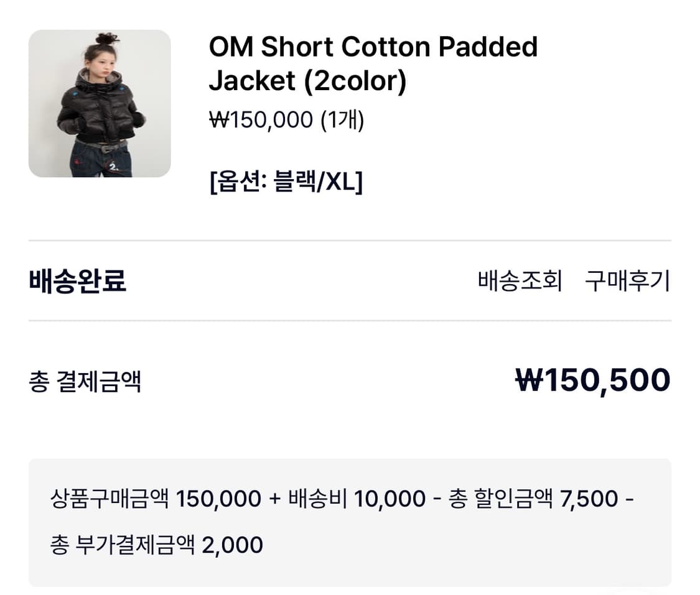The height and width of the screenshot is (595, 700).
Task: Click the plus sign before 배송비
Action: coord(275,499)
